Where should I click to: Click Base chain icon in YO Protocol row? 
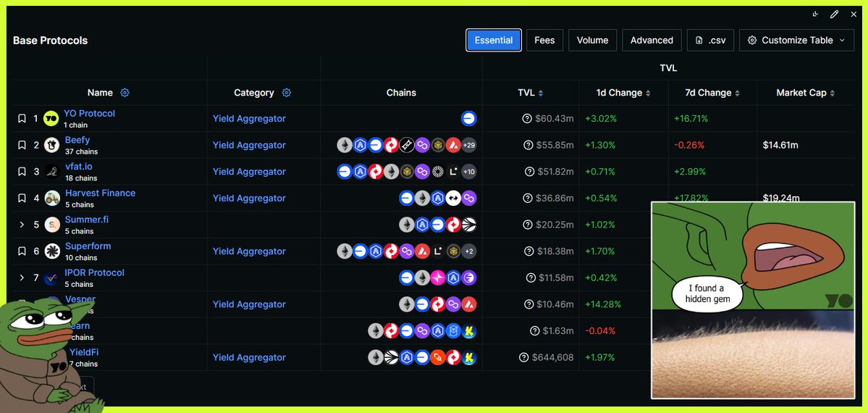tap(469, 119)
